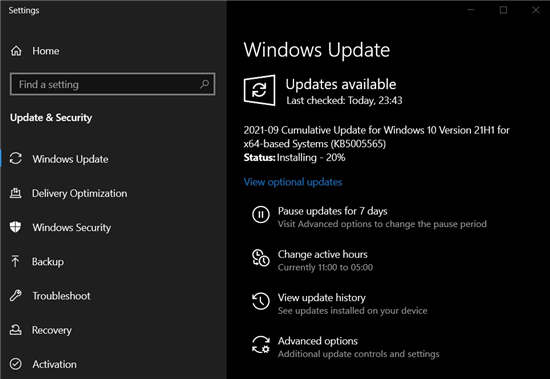The height and width of the screenshot is (379, 550).
Task: Switch to Backup settings
Action: (x=48, y=262)
